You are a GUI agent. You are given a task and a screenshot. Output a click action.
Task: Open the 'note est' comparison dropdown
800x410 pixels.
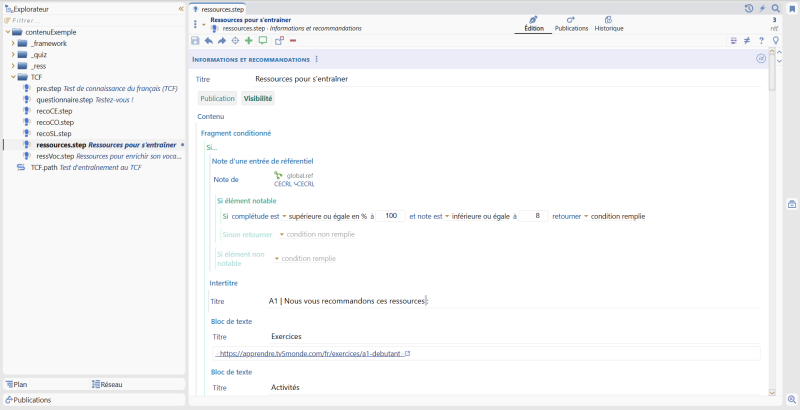447,217
